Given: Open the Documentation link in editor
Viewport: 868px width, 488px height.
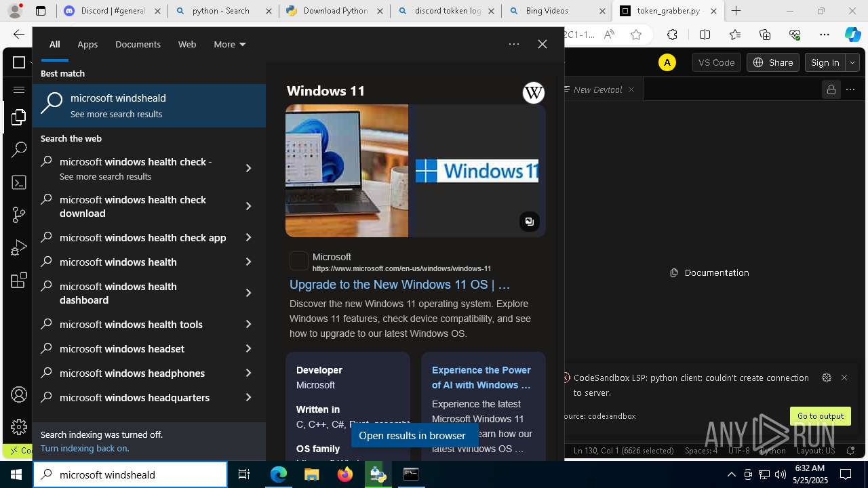Looking at the screenshot, I should [x=709, y=272].
